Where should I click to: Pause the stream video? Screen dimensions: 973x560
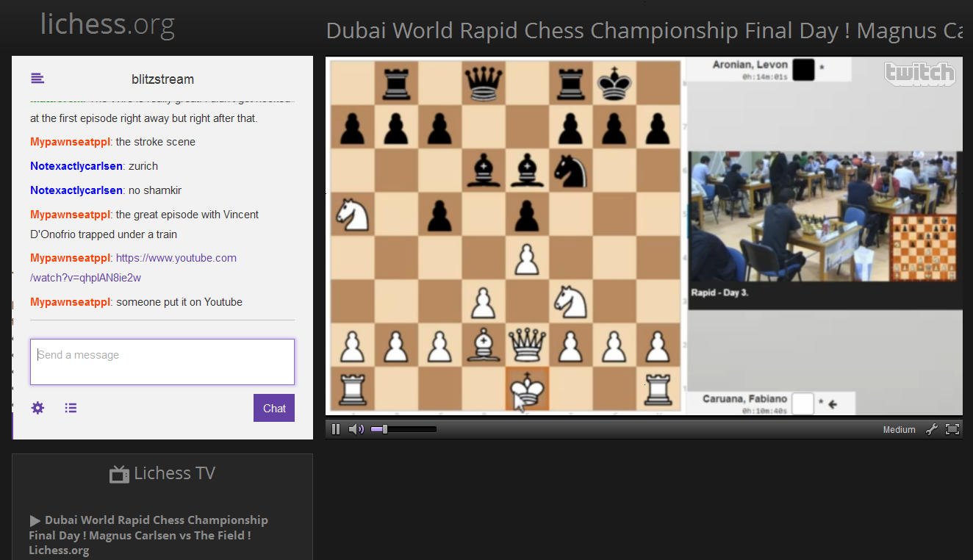pos(336,429)
